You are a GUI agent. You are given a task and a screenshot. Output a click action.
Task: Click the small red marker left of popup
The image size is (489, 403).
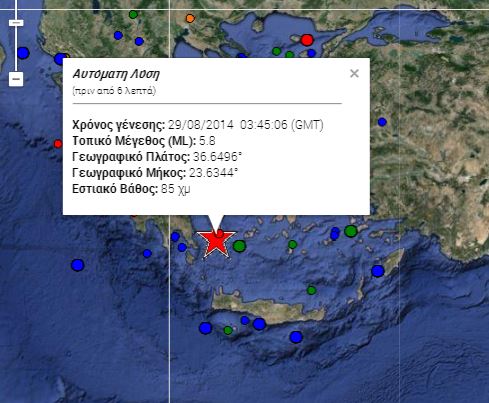[58, 144]
